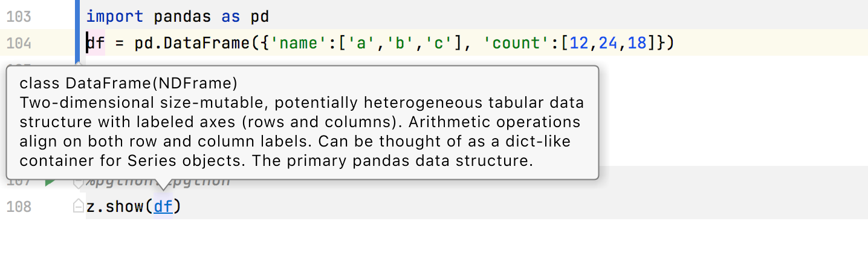Viewport: 868px width, 264px height.
Task: Click the number 12 in the count list
Action: tap(579, 43)
